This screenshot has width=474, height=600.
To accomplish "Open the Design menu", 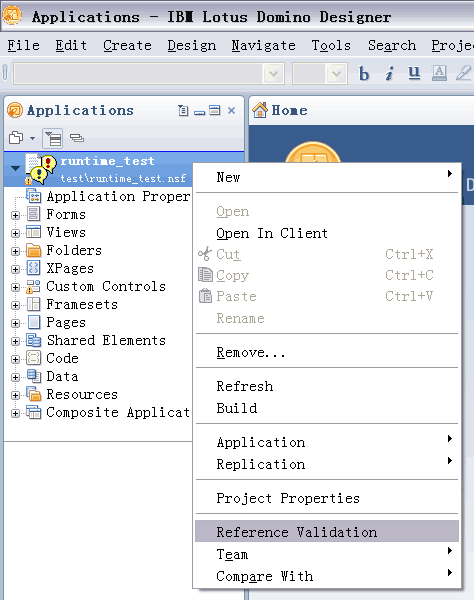I will tap(192, 46).
